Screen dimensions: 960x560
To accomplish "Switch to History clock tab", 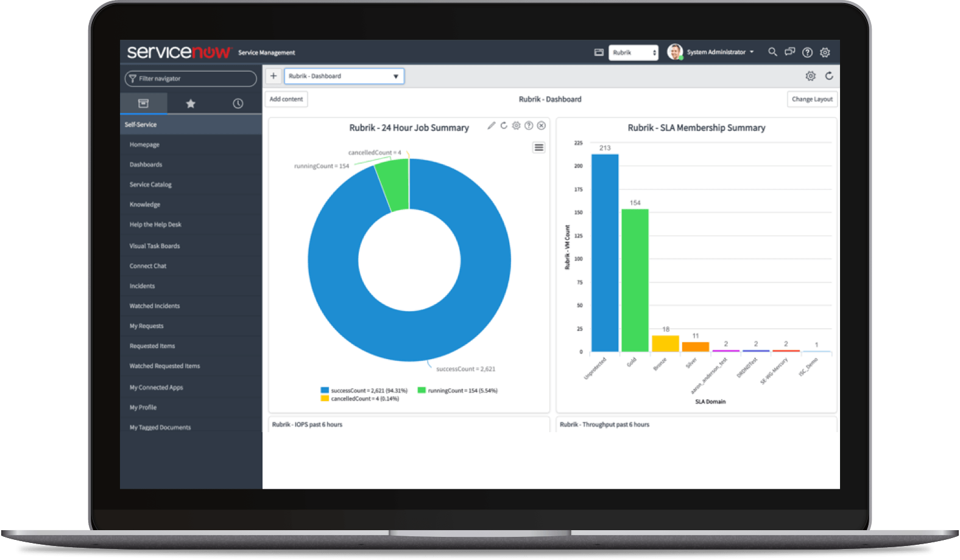I will (238, 103).
